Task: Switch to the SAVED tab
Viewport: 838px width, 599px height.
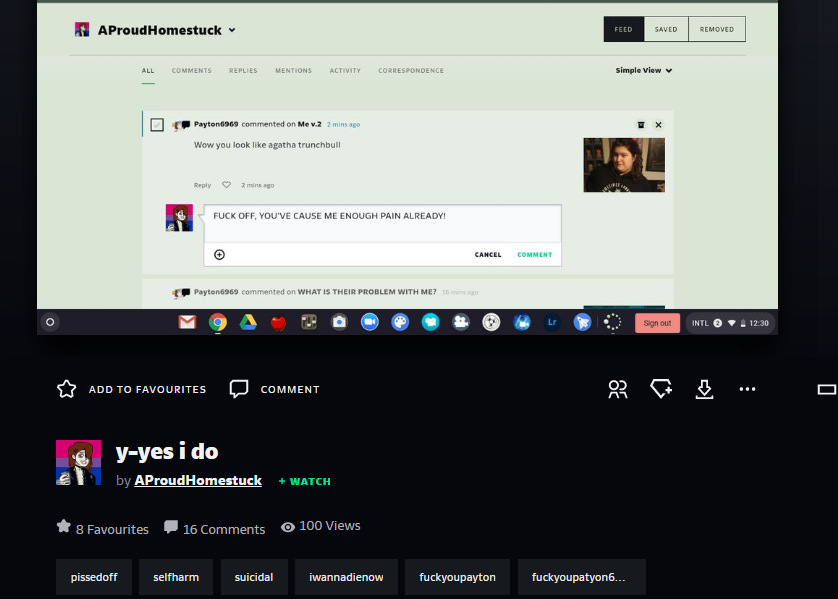Action: (666, 29)
